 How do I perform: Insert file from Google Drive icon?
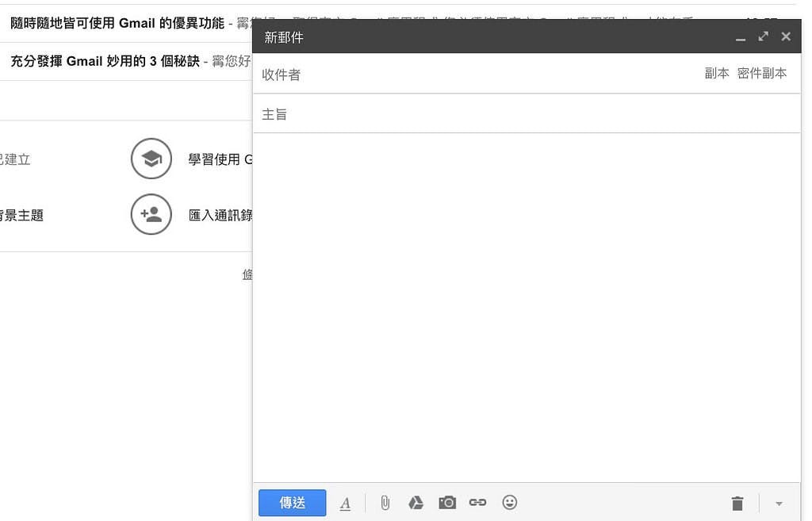(416, 502)
